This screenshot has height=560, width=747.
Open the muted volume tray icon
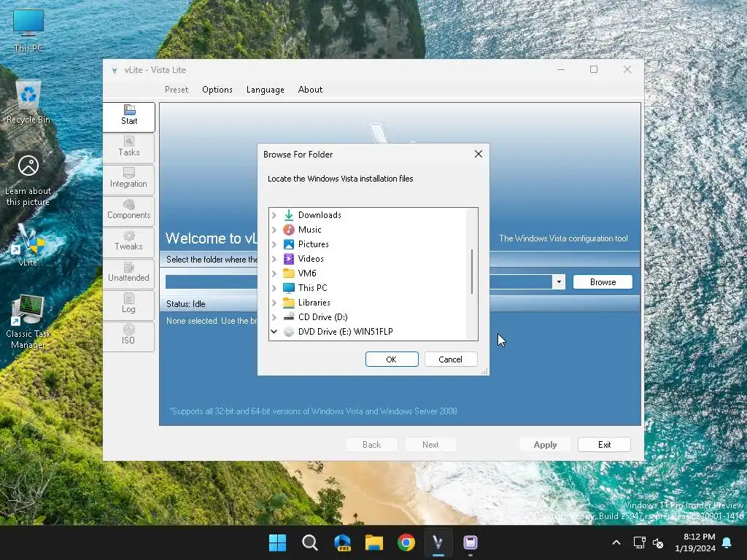click(x=659, y=542)
